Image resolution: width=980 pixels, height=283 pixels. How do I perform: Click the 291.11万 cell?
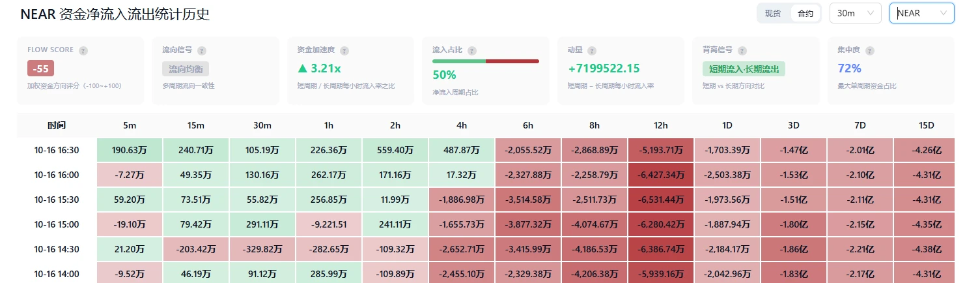[262, 224]
